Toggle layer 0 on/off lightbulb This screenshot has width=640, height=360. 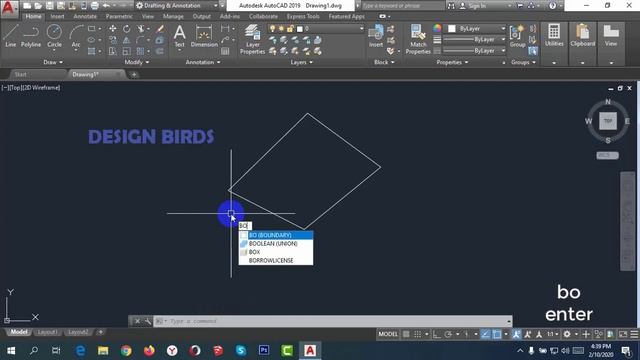tap(272, 29)
